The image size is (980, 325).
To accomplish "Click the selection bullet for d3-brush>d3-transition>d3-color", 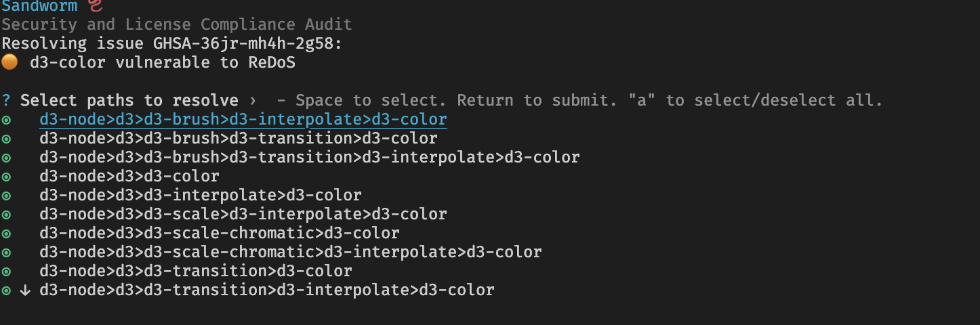I will tap(6, 139).
